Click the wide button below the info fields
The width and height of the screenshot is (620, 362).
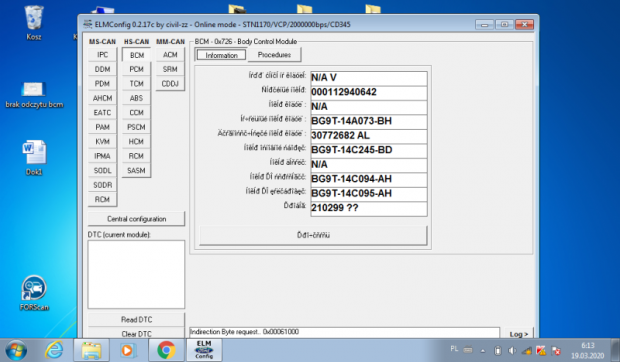(313, 235)
